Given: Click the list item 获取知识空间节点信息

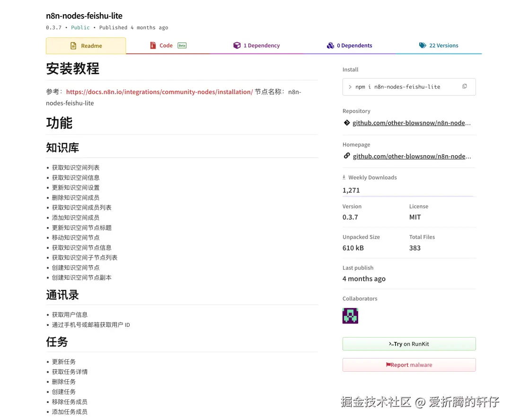Looking at the screenshot, I should (81, 248).
